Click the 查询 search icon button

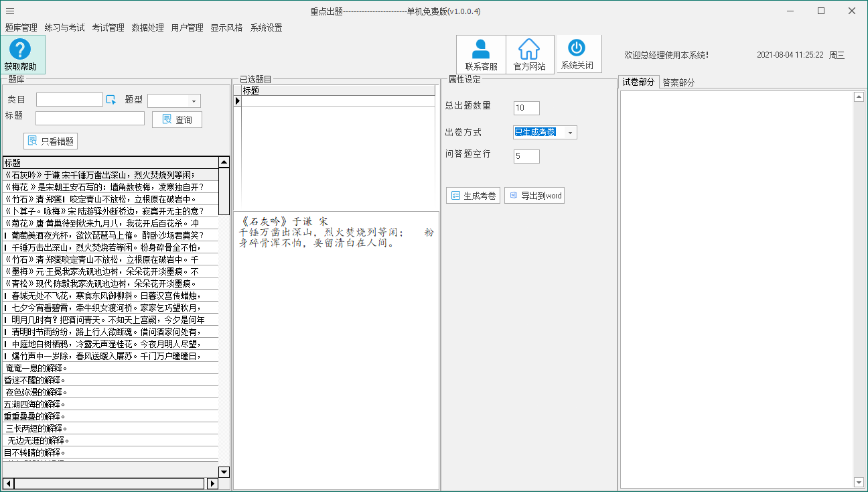coord(177,119)
